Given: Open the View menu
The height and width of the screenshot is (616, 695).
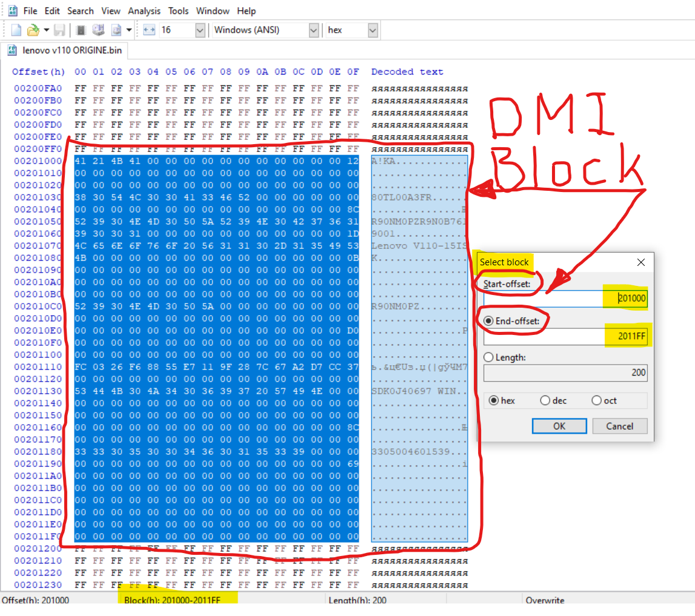Looking at the screenshot, I should 110,11.
